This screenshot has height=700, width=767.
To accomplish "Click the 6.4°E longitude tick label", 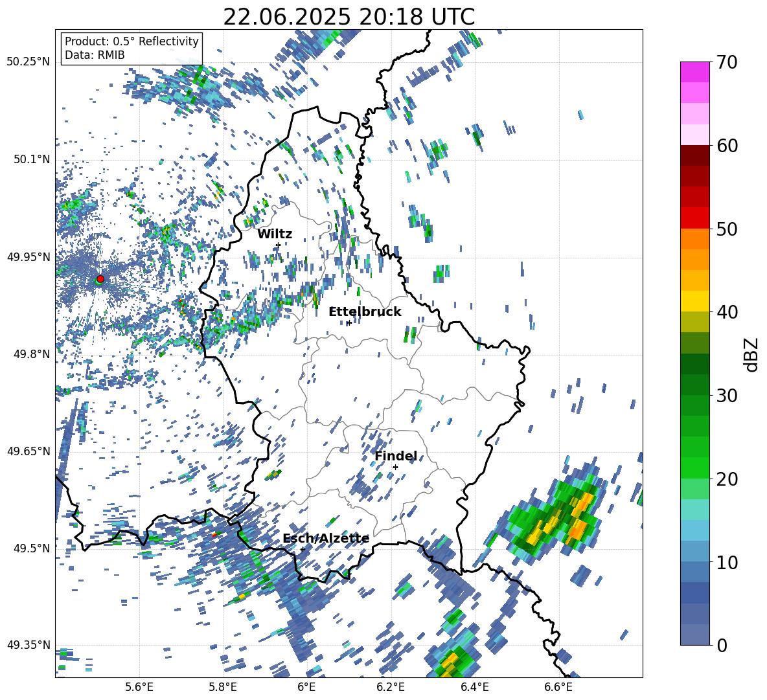I will click(474, 688).
